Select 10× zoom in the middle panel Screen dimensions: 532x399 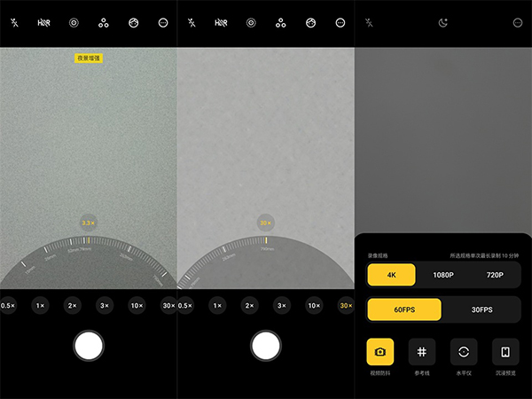tap(314, 306)
